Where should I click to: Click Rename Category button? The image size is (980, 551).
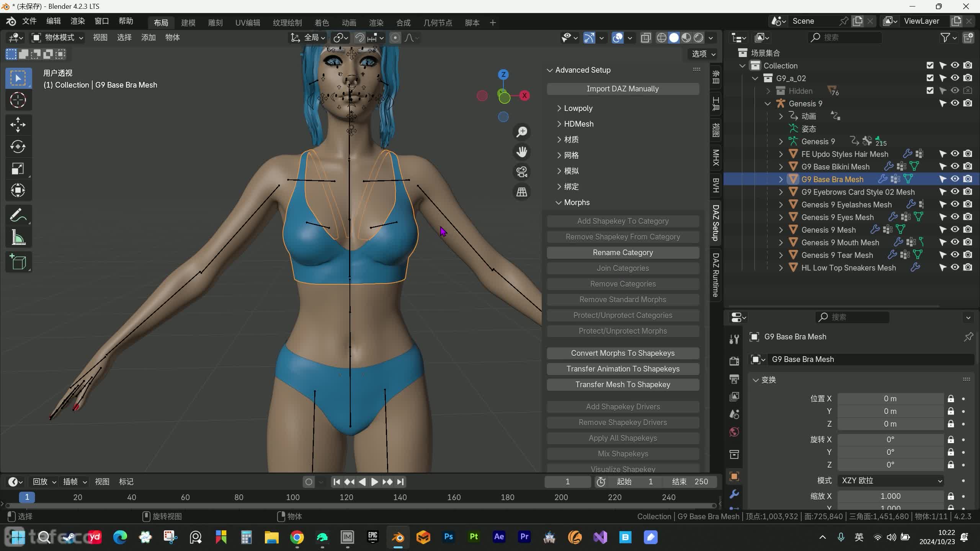click(623, 253)
